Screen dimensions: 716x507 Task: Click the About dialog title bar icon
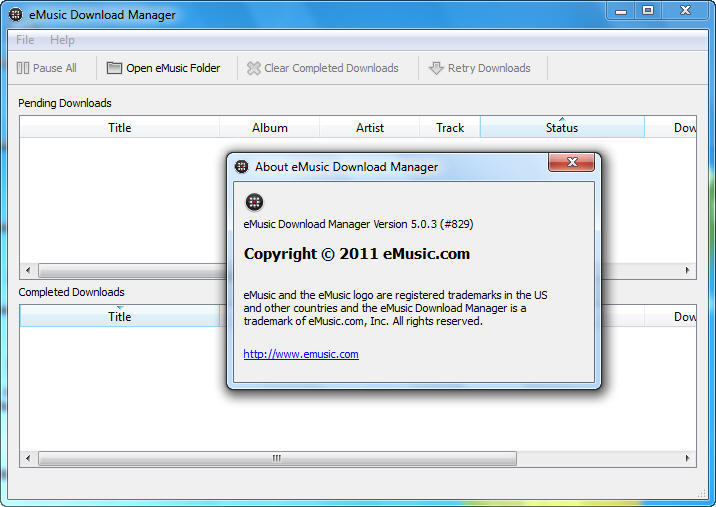point(241,166)
